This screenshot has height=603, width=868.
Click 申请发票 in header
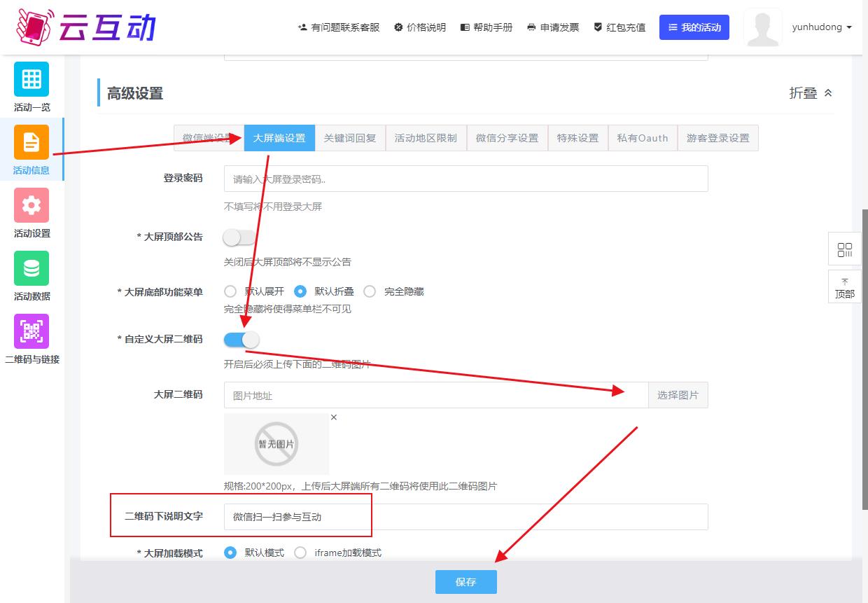click(x=553, y=27)
